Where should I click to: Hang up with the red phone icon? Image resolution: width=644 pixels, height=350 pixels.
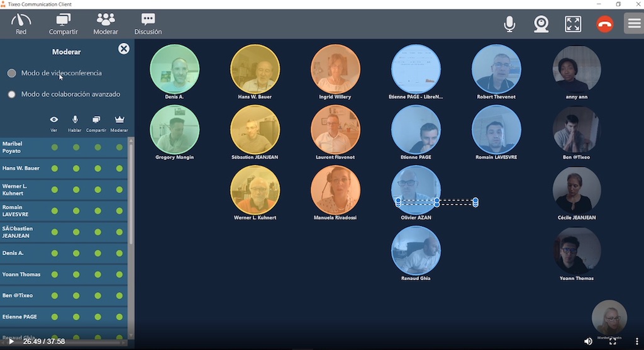(605, 24)
